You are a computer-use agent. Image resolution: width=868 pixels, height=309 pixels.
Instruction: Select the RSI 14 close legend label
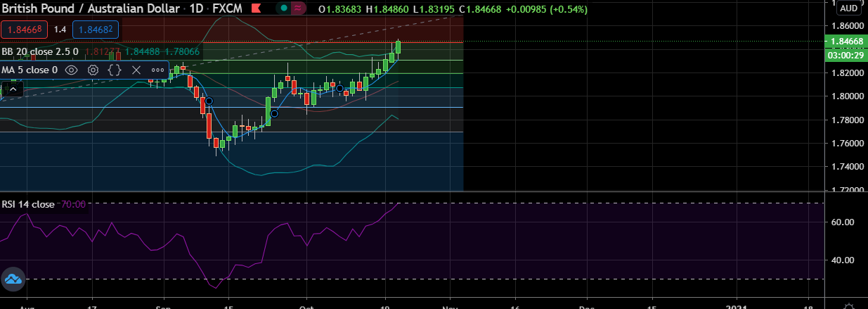point(28,204)
